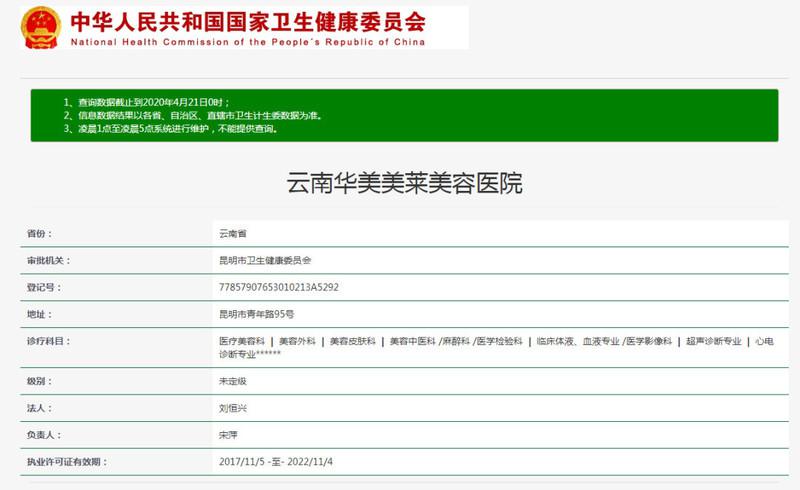Click the 中华人民共和国国家卫生健康委员会 header title
800x490 pixels.
click(246, 19)
